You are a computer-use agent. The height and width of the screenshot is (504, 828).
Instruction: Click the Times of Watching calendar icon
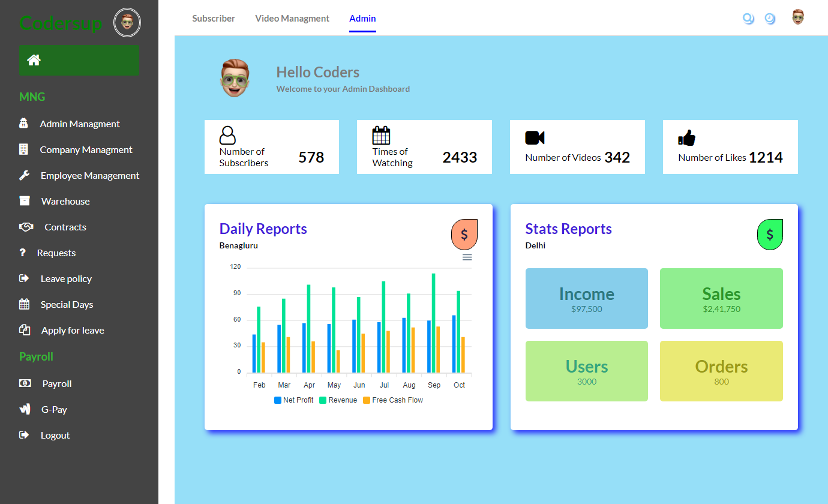pos(381,135)
